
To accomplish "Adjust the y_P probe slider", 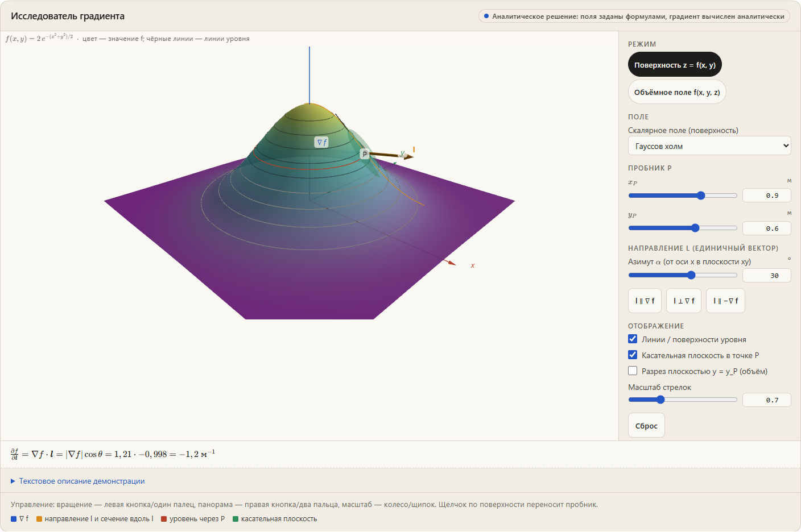I will point(683,228).
